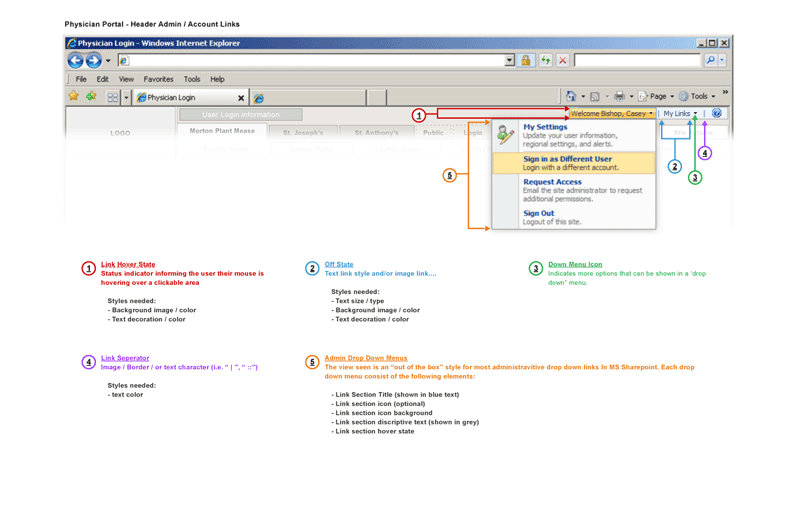The height and width of the screenshot is (518, 800).
Task: Click the 'Off State' heading
Action: coord(339,264)
